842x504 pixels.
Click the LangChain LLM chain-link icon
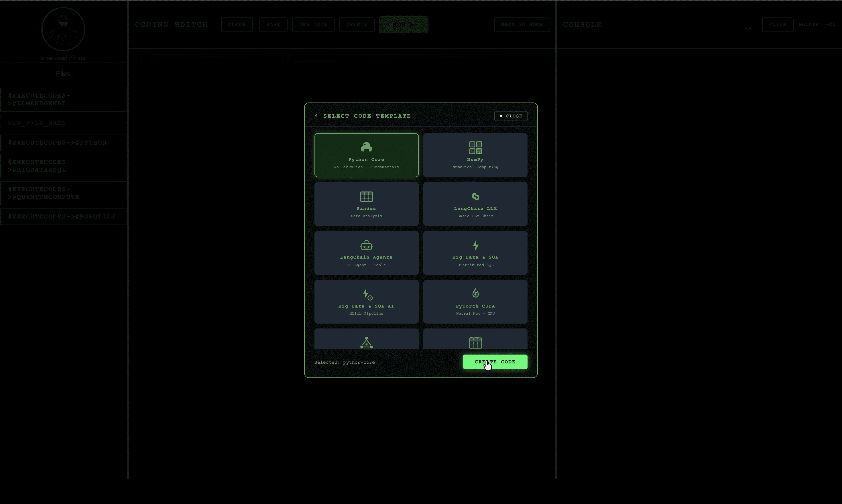pyautogui.click(x=475, y=196)
